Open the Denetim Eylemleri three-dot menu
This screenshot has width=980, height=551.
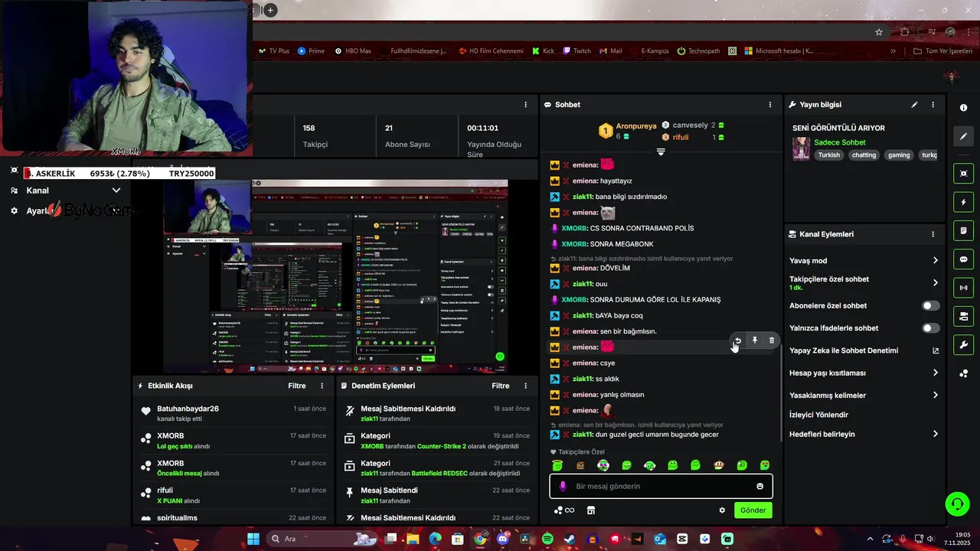[x=525, y=386]
